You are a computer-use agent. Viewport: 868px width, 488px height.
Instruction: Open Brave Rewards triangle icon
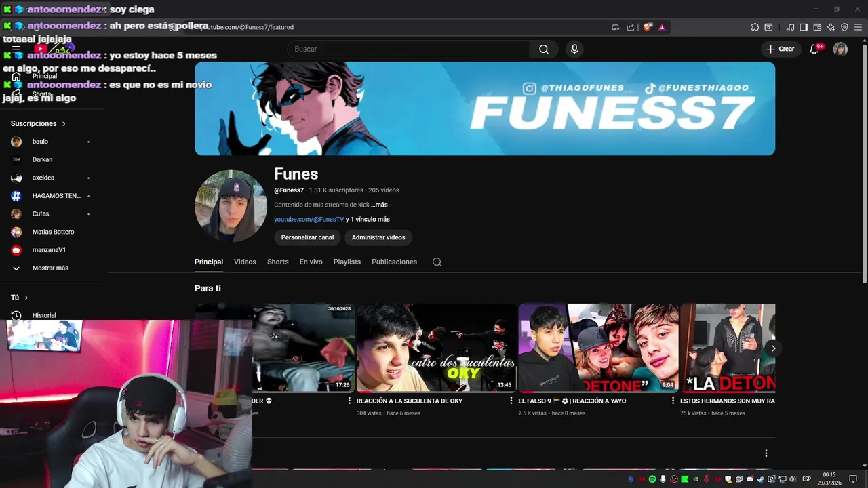[x=662, y=27]
